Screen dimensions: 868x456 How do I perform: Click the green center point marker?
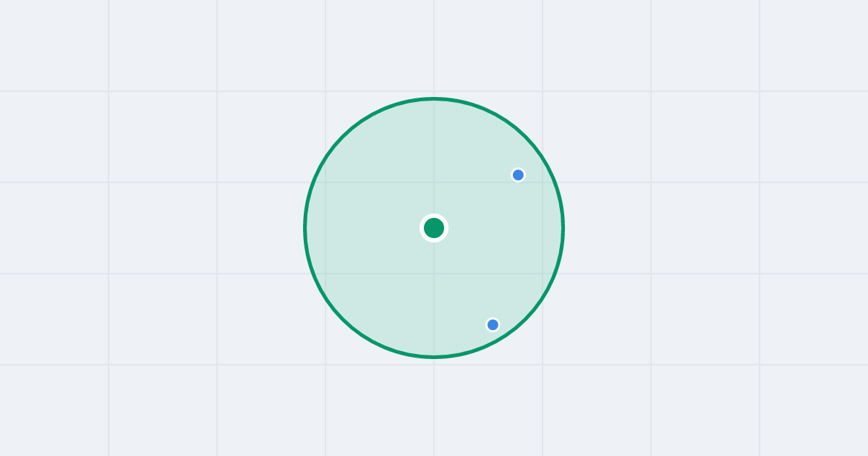point(434,228)
